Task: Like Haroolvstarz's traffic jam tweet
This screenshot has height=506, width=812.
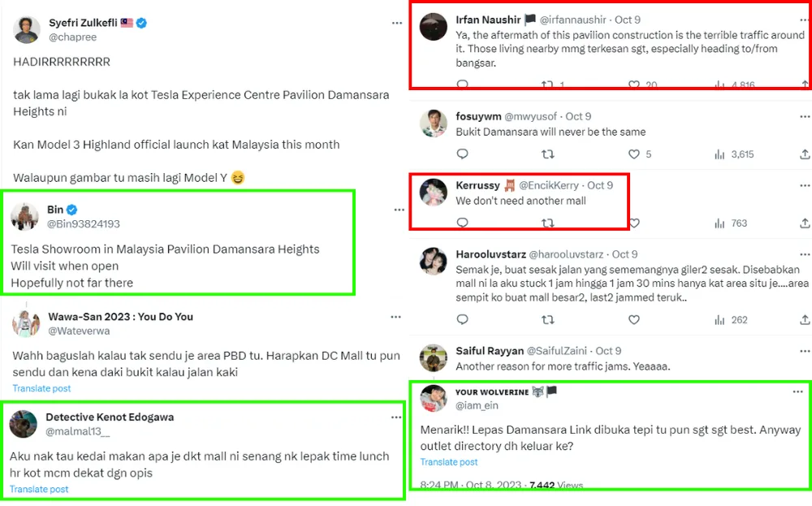Action: [634, 320]
